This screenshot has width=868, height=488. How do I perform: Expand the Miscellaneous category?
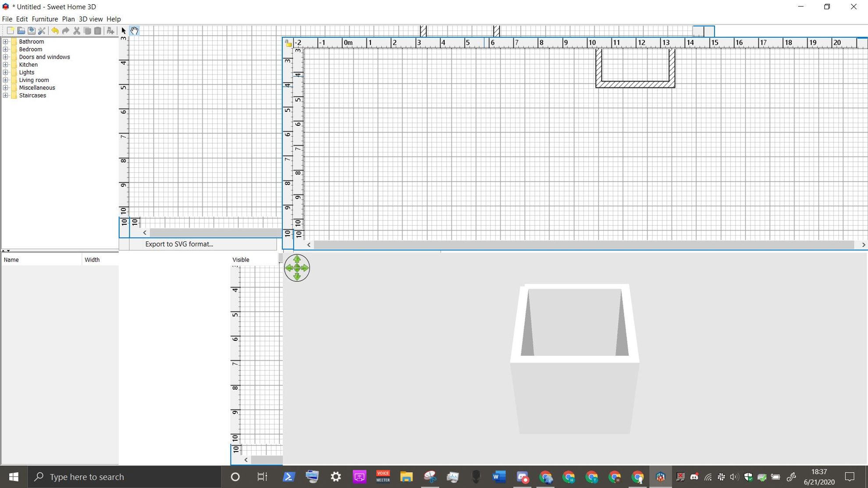click(x=6, y=88)
